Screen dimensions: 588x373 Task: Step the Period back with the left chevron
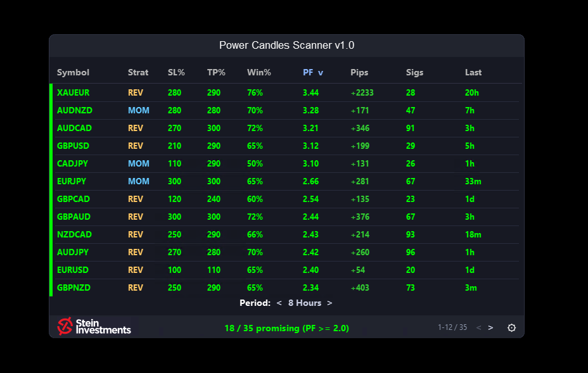(279, 303)
